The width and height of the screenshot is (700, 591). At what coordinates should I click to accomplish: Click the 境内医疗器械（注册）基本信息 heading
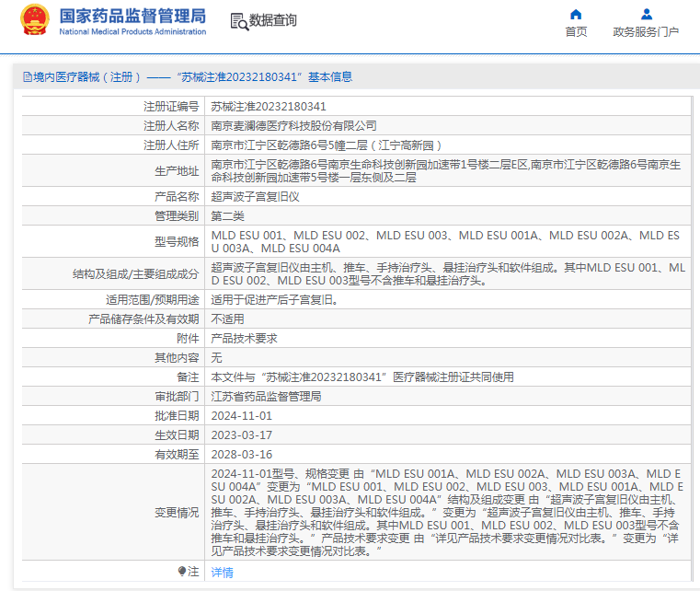click(x=188, y=77)
